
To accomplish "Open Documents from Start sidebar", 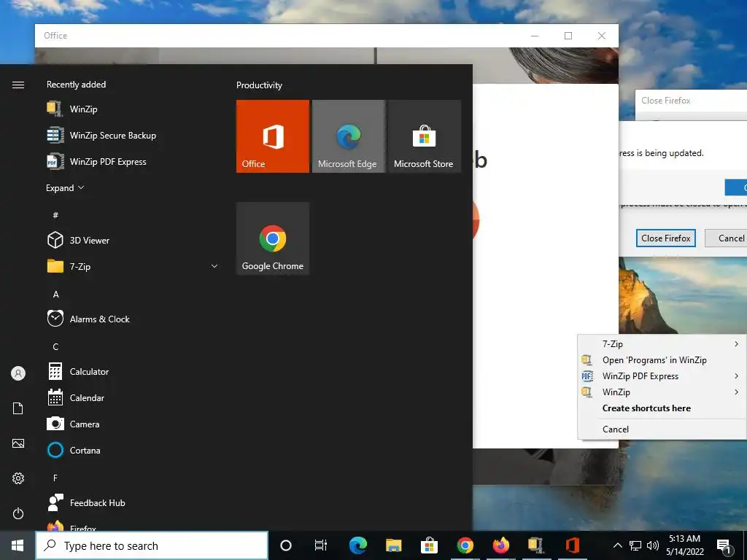I will tap(18, 408).
